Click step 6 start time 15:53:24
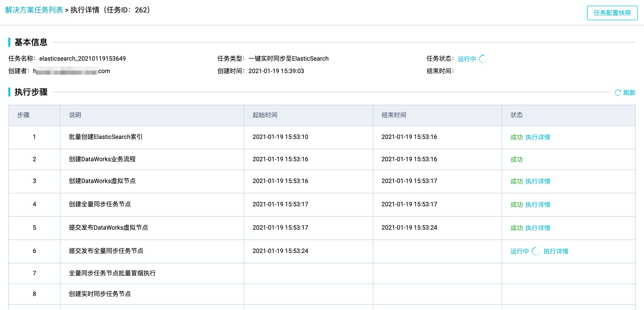 [x=280, y=251]
